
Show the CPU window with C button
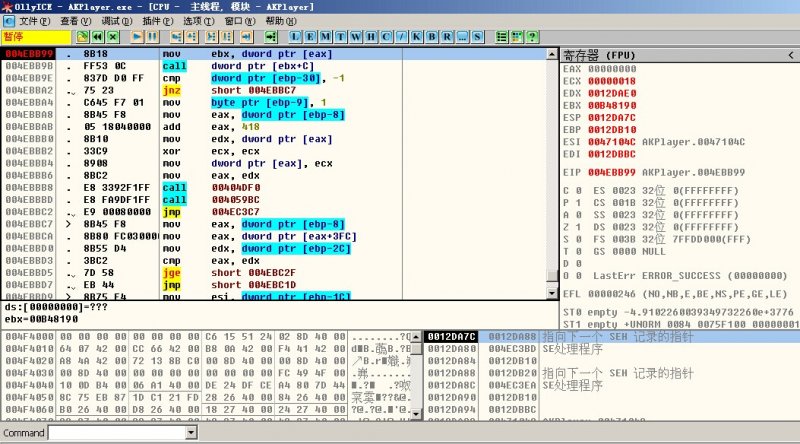(x=386, y=37)
